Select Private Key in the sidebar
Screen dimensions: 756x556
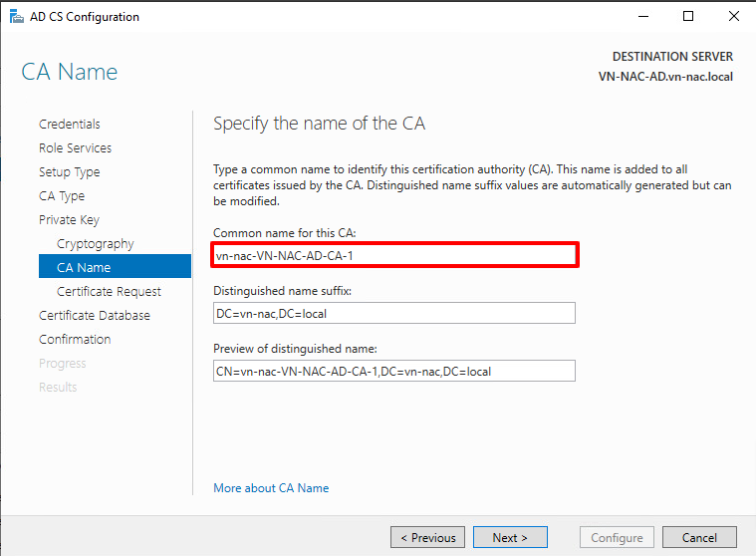69,220
